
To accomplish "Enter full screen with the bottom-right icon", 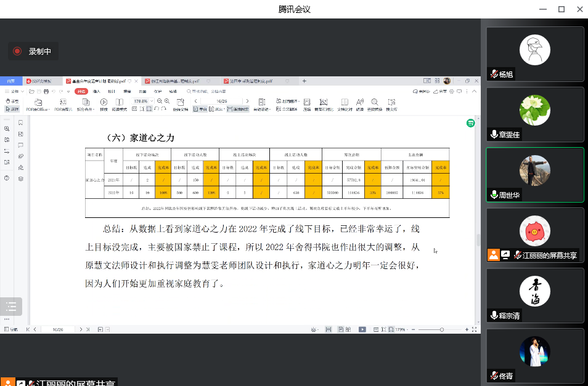I will click(x=475, y=329).
